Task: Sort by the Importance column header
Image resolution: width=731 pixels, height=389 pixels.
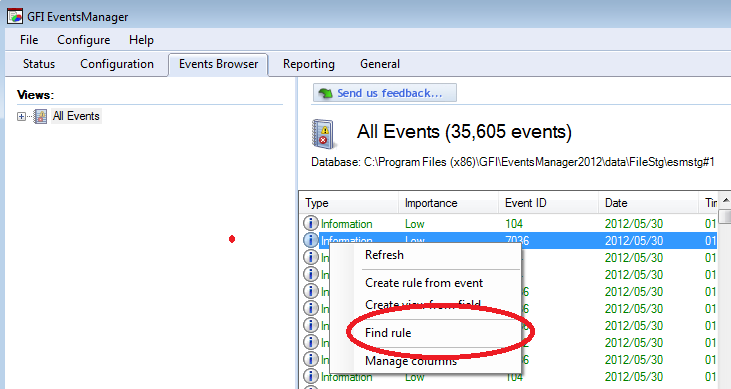Action: tap(448, 203)
